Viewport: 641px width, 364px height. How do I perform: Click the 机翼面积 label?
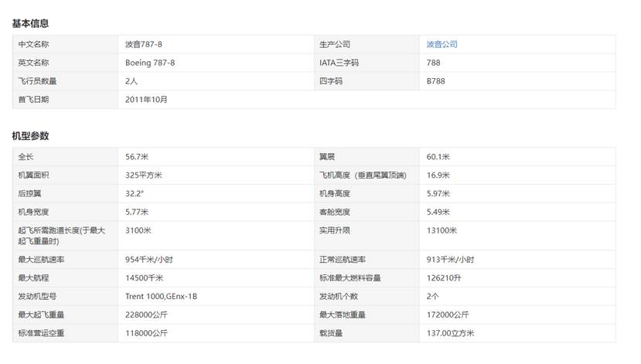pos(33,175)
